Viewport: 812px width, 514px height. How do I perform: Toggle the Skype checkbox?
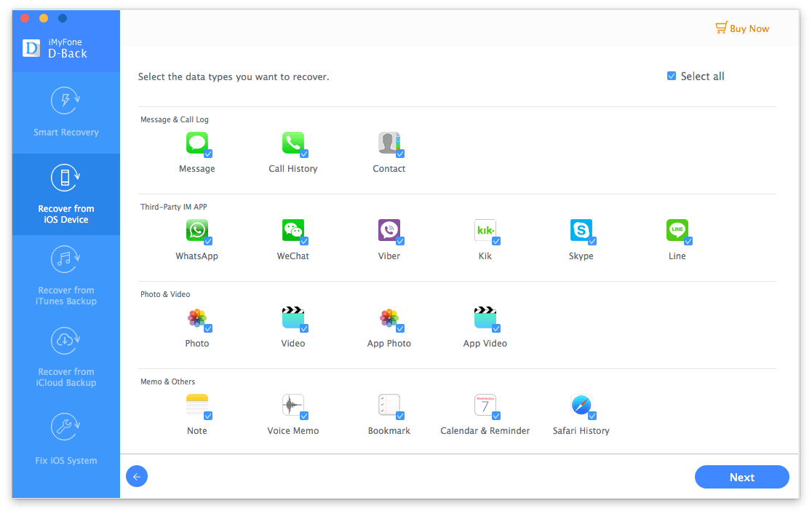[592, 242]
